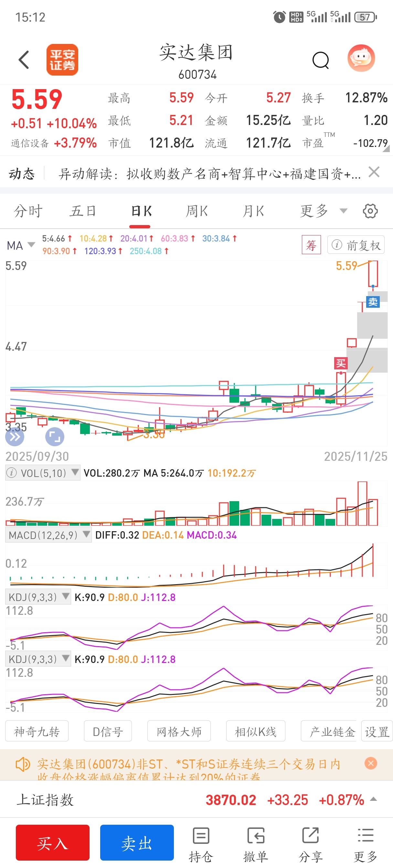Open indicator 设置 button
The height and width of the screenshot is (868, 393).
click(x=377, y=731)
